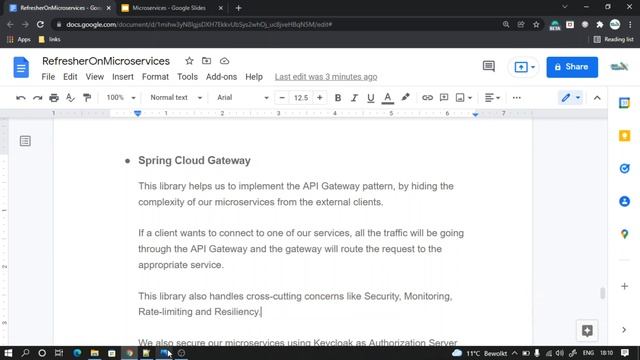This screenshot has width=640, height=360.
Task: Open comment history icon
Action: [489, 67]
